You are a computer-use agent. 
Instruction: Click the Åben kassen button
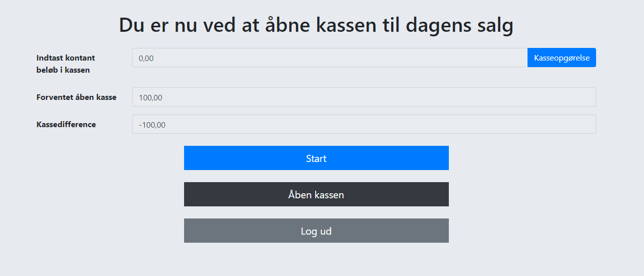pos(316,194)
